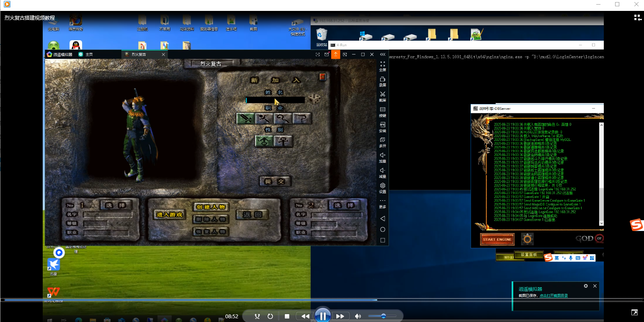The height and width of the screenshot is (322, 644).
Task: Tap the Android home circle button
Action: [382, 229]
